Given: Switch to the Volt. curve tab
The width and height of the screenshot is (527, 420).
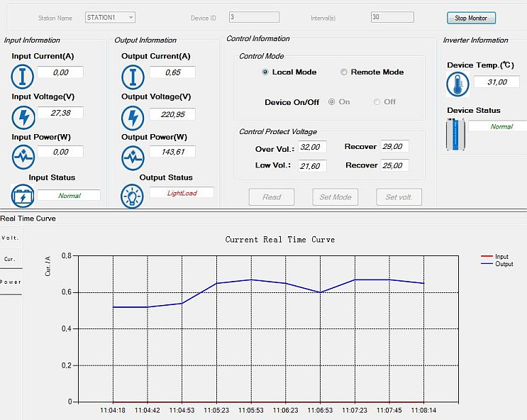Looking at the screenshot, I should point(11,238).
